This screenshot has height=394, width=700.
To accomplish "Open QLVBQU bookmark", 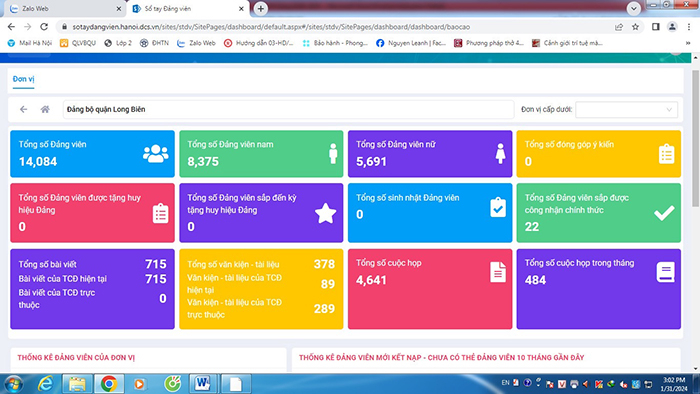I will (x=78, y=43).
